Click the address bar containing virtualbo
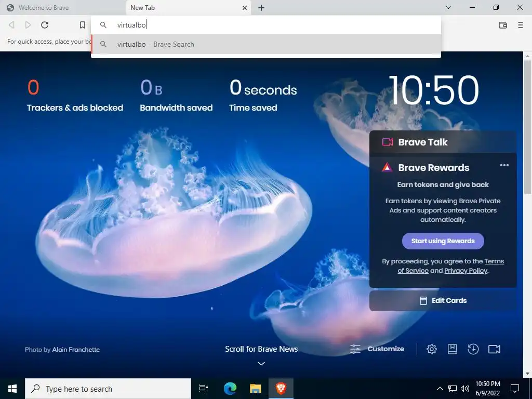532x399 pixels. pos(266,25)
